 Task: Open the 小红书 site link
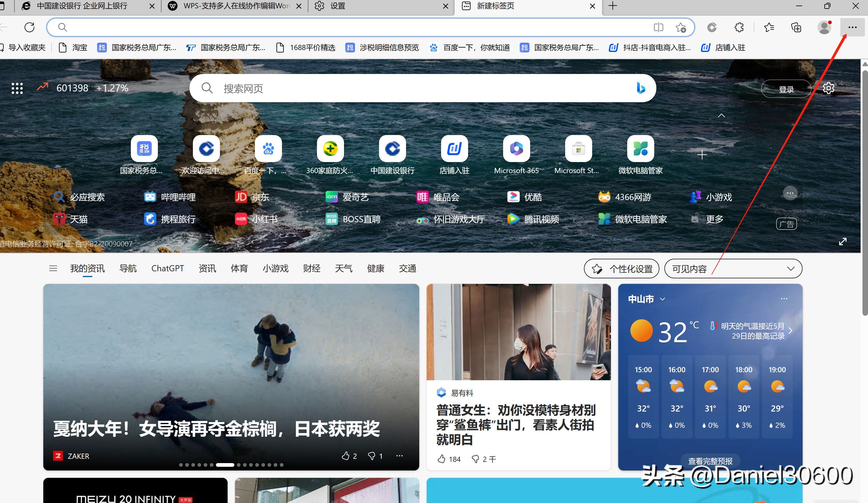[256, 219]
